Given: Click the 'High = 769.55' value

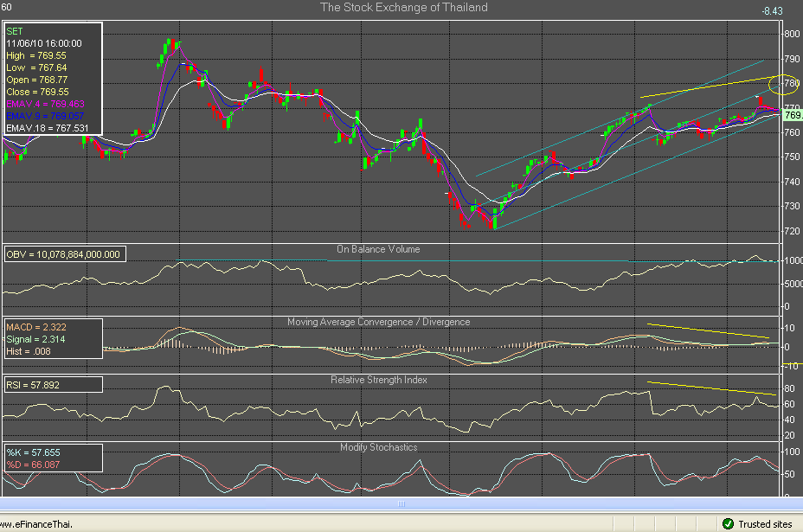Looking at the screenshot, I should [x=36, y=55].
